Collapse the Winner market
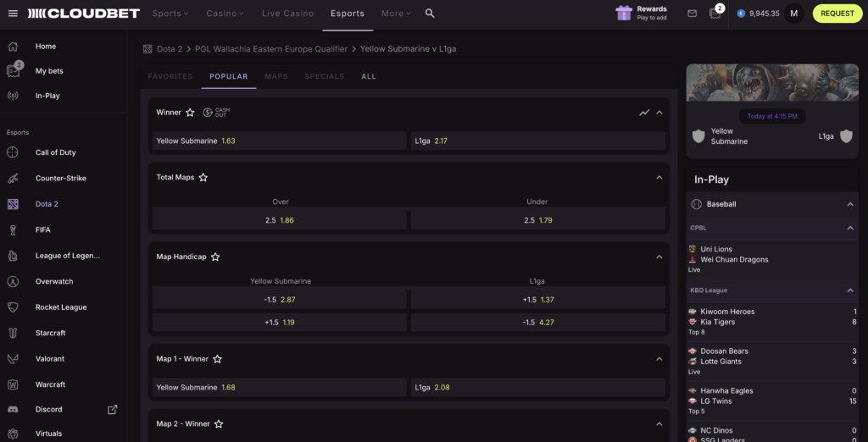 click(x=659, y=113)
